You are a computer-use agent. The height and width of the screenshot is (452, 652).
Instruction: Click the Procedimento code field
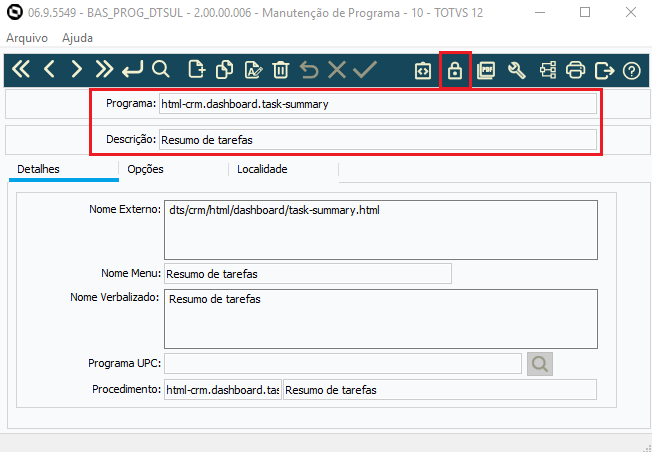point(223,390)
